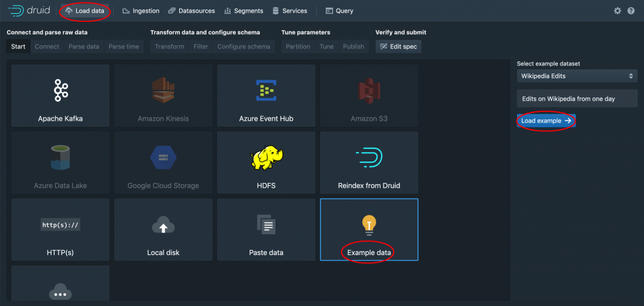Pick the Reindex from Druid tile
Screen dimensions: 644x306
click(369, 163)
